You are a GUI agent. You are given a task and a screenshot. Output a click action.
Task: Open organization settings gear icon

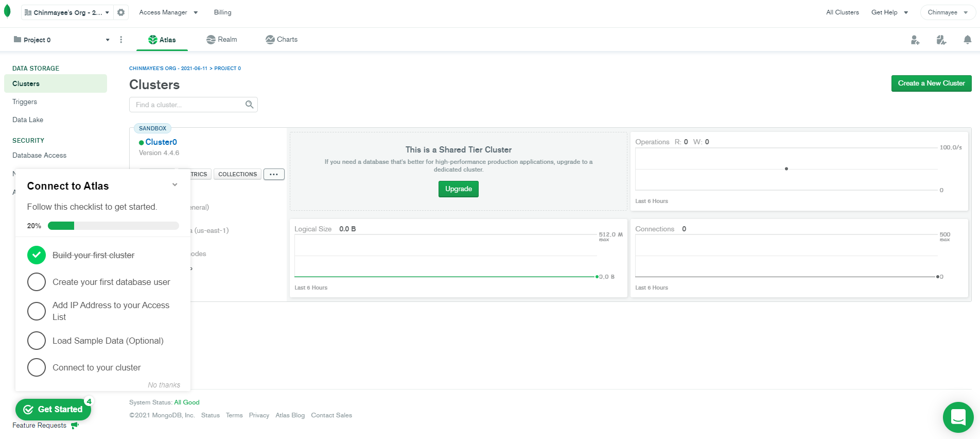(121, 12)
